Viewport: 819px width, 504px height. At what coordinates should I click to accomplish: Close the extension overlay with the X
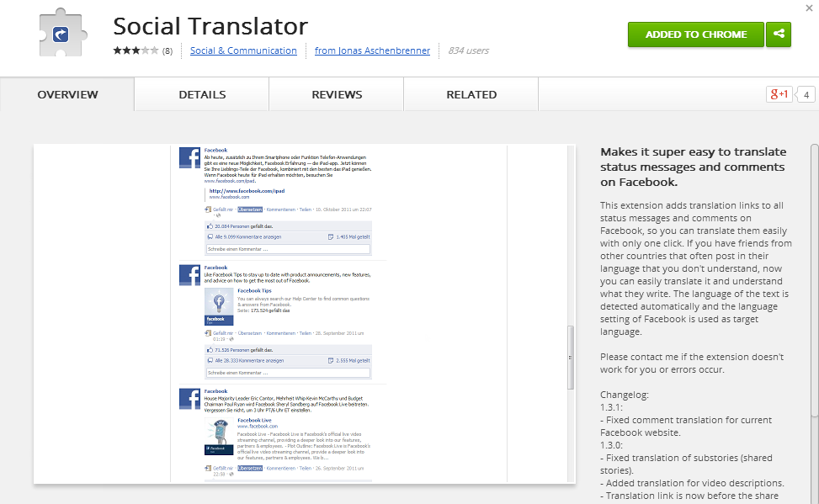(809, 8)
